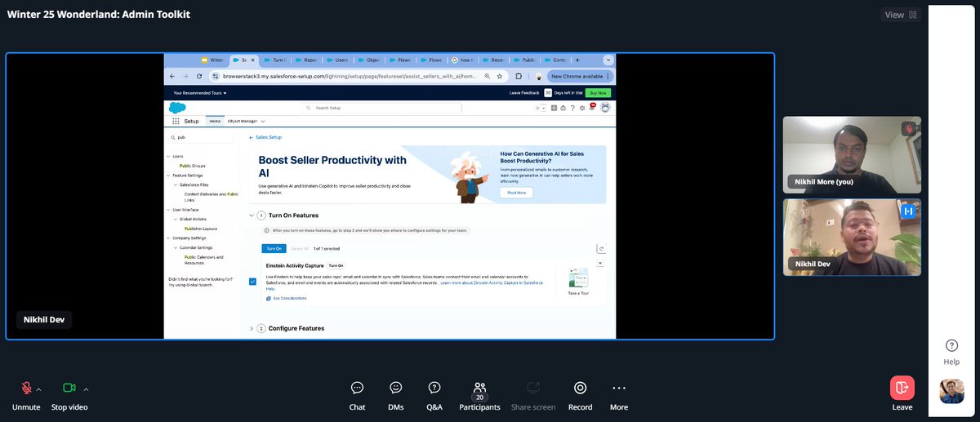This screenshot has width=980, height=422.
Task: Open camera options arrow next to Stop video
Action: point(86,389)
